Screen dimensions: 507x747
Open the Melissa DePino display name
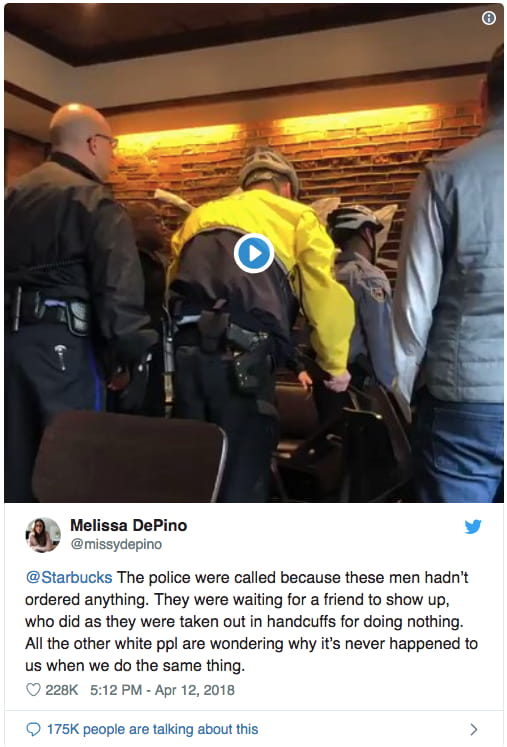tap(129, 525)
